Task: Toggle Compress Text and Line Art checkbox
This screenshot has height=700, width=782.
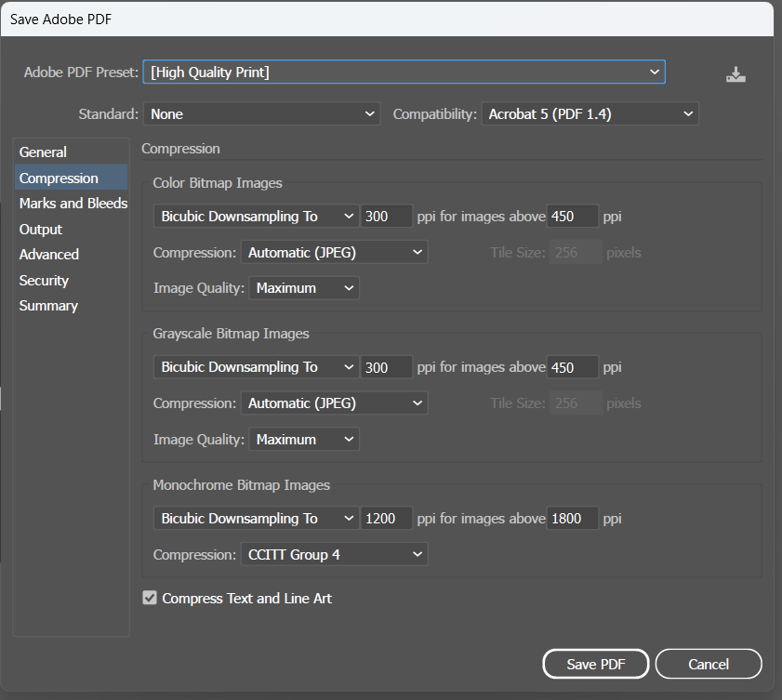Action: 150,598
